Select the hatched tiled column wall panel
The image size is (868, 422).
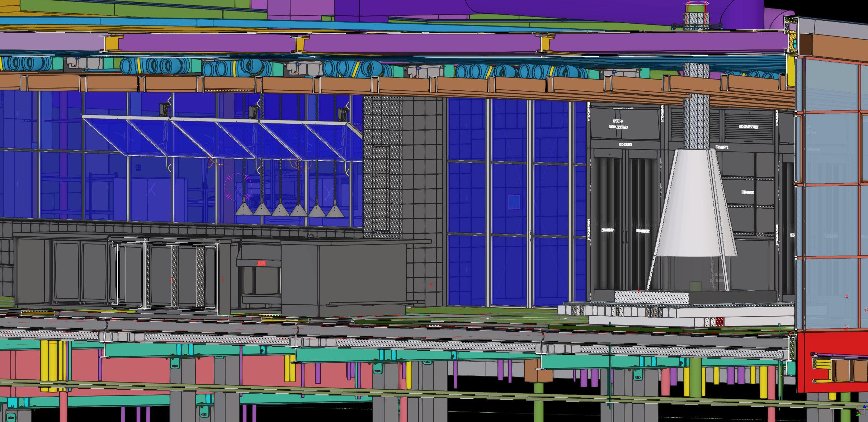click(x=382, y=167)
